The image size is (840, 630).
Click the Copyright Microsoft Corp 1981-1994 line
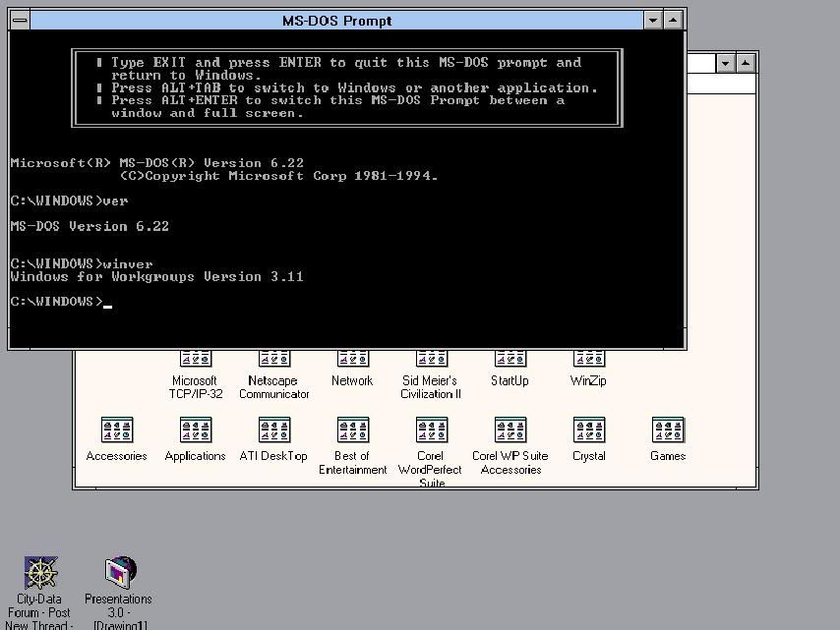(278, 176)
